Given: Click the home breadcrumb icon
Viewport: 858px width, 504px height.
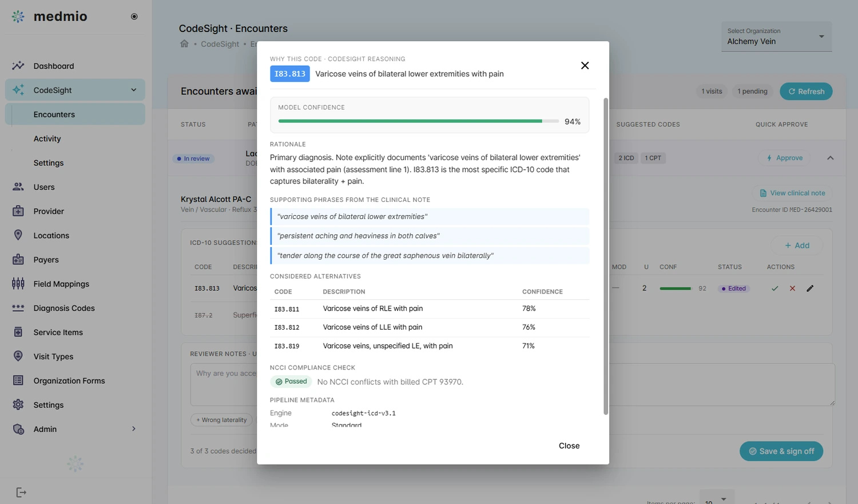Looking at the screenshot, I should coord(184,44).
